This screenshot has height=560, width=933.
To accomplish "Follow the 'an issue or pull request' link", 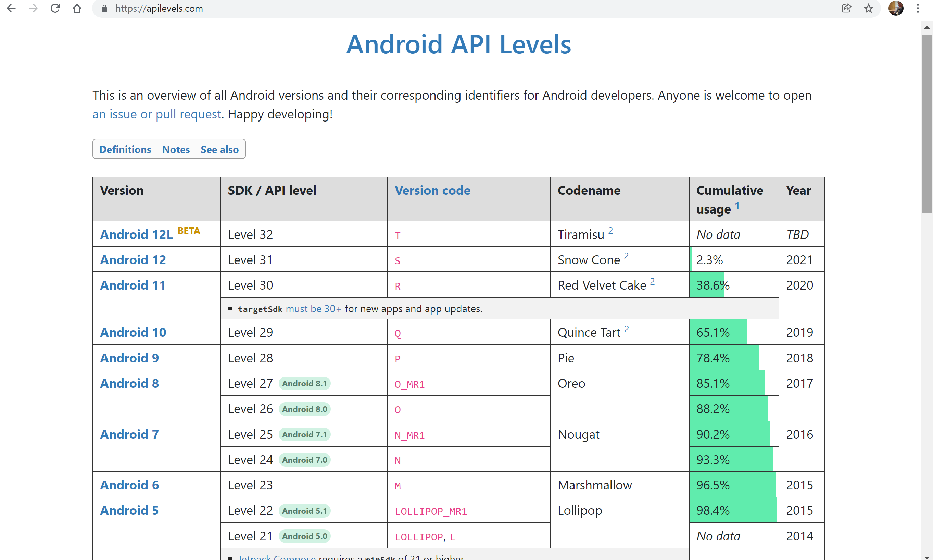I will point(156,114).
